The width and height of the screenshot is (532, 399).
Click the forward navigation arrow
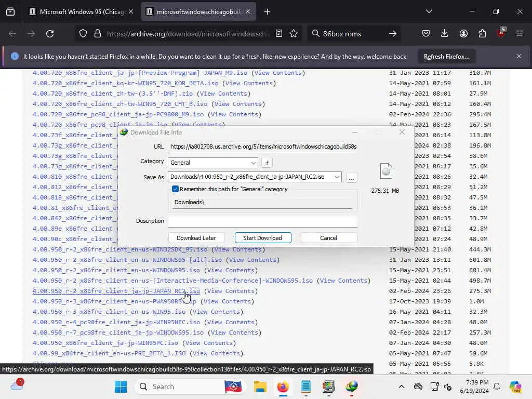[x=31, y=34]
